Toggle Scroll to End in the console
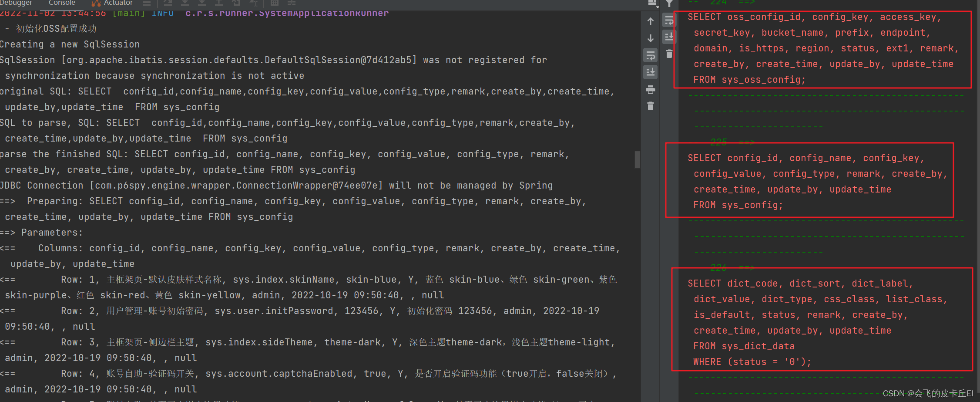Screen dimensions: 980x402 point(651,72)
